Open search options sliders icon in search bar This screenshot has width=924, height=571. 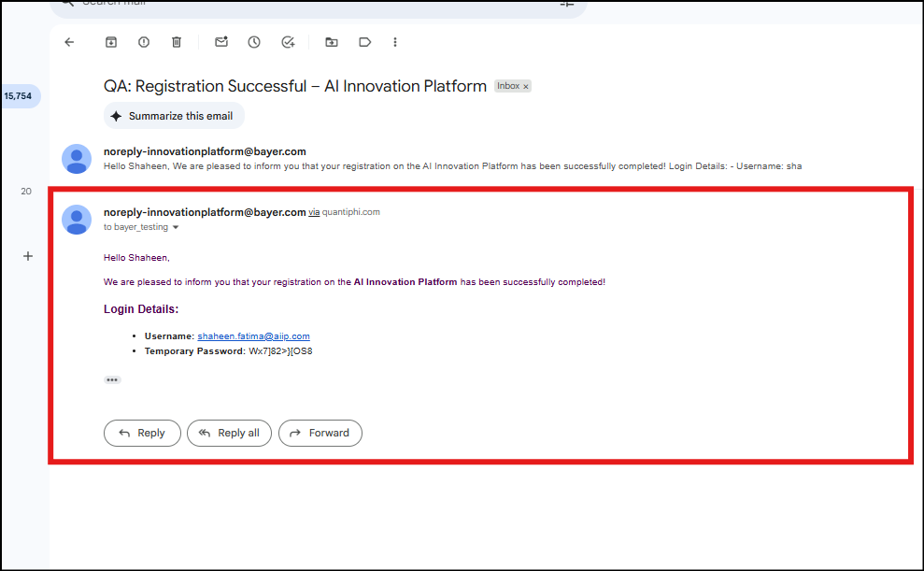(567, 4)
